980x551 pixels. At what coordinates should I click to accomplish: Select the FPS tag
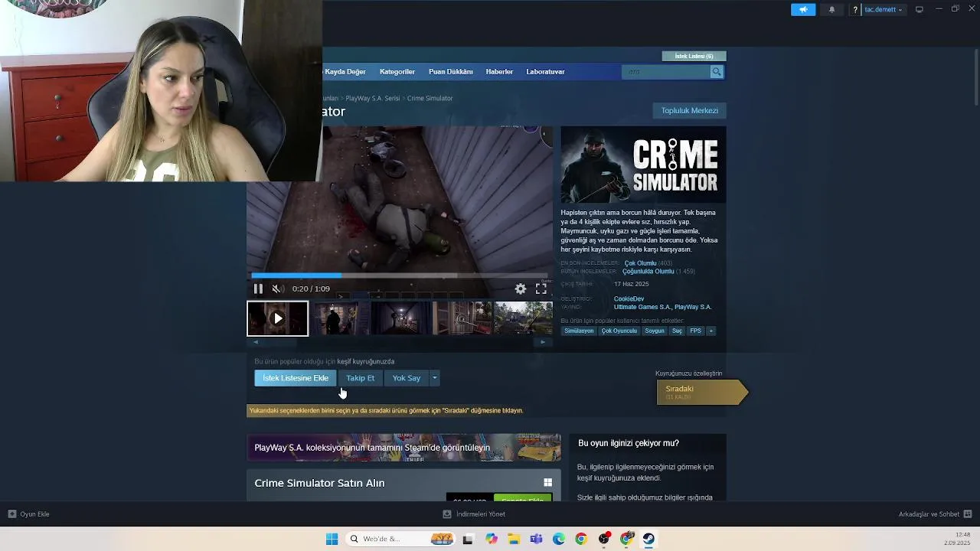695,331
